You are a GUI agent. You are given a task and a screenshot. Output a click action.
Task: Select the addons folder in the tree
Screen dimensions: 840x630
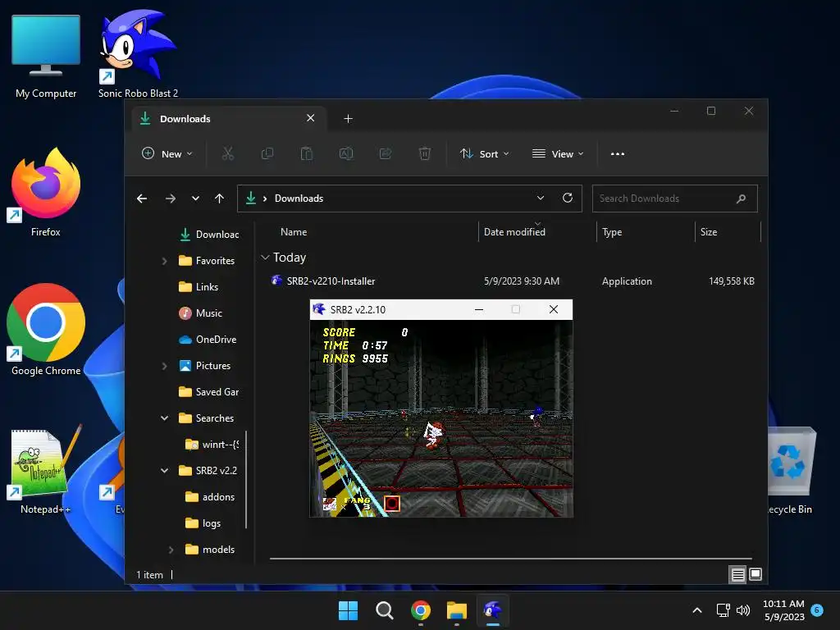pos(210,497)
